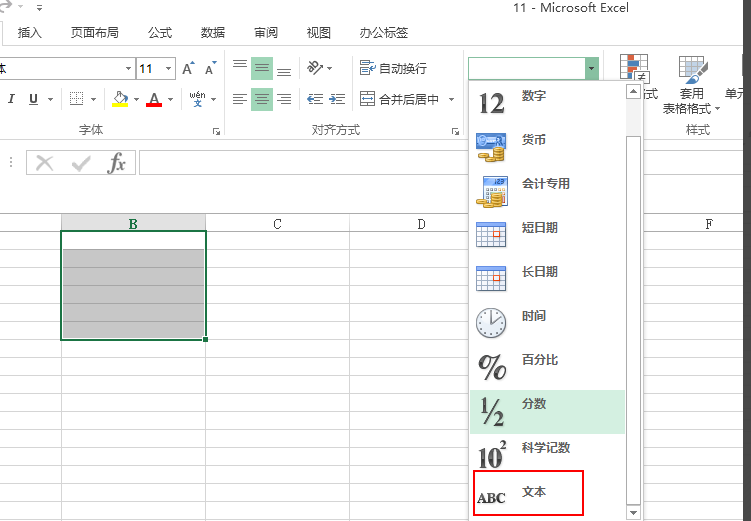Toggle center horizontal alignment
This screenshot has height=521, width=751.
pyautogui.click(x=262, y=99)
